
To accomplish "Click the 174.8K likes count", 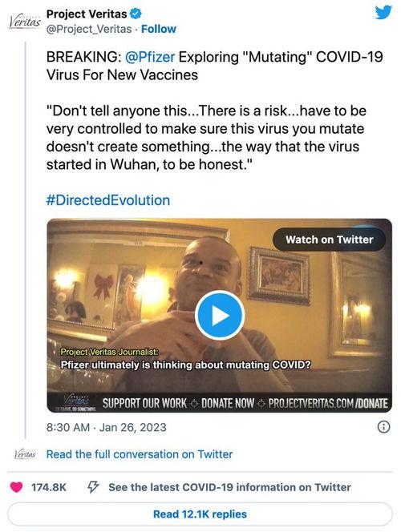I will [x=49, y=487].
